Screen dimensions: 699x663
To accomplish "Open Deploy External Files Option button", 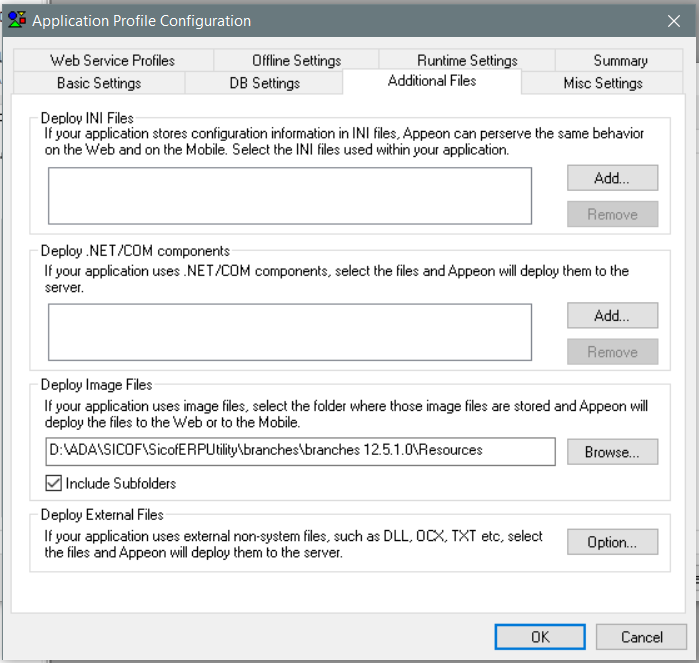I will [612, 542].
